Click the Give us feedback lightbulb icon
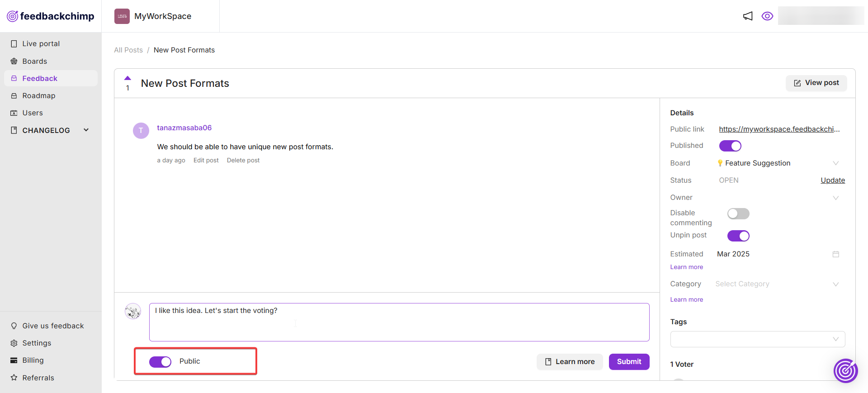Image resolution: width=868 pixels, height=393 pixels. pos(14,326)
